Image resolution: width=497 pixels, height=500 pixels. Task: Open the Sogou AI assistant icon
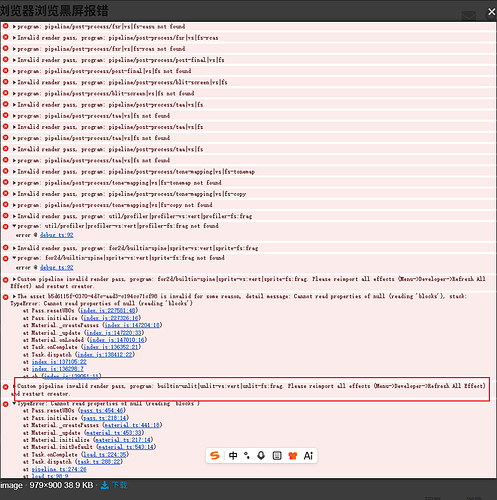[x=308, y=455]
